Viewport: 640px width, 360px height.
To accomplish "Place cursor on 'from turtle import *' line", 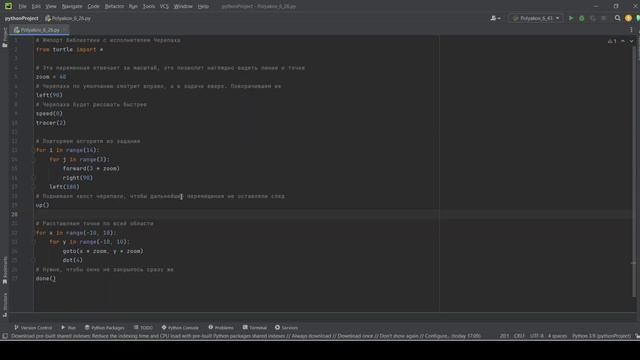I will pos(69,49).
